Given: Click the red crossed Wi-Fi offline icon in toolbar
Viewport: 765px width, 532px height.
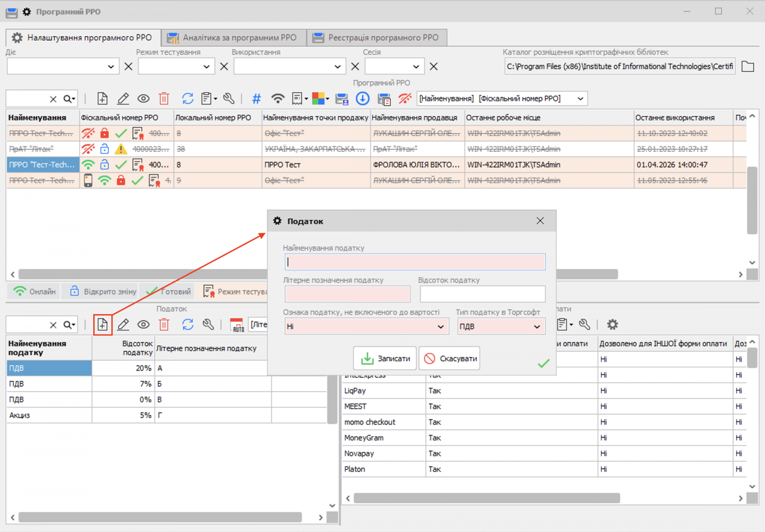Looking at the screenshot, I should pos(405,98).
